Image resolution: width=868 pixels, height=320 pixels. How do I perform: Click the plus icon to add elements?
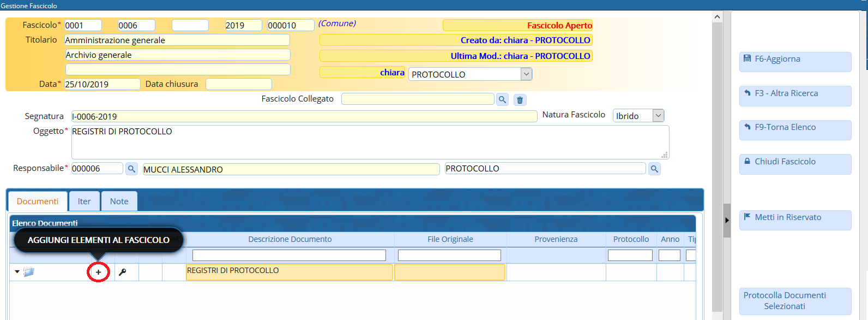point(98,272)
